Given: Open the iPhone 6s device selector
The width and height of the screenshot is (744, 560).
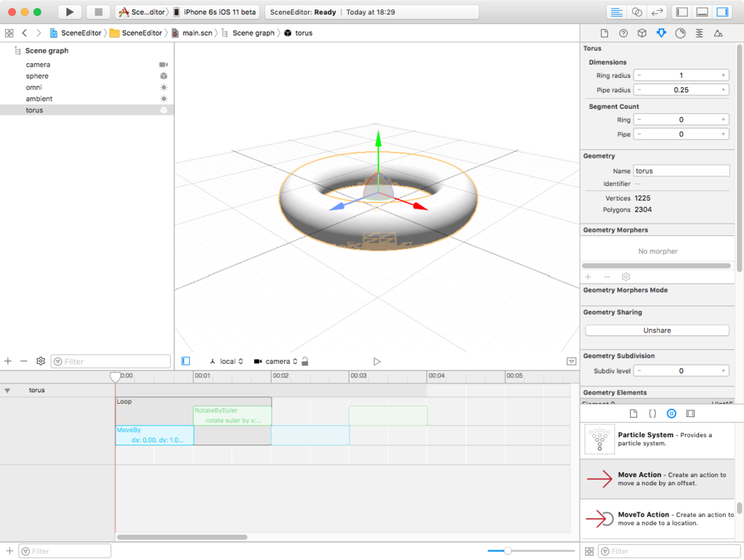Looking at the screenshot, I should 215,12.
